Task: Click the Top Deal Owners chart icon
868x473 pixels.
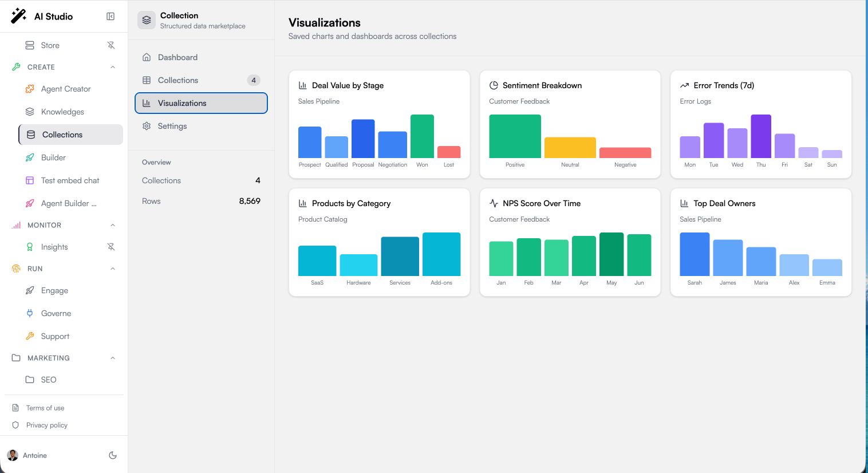Action: 684,203
